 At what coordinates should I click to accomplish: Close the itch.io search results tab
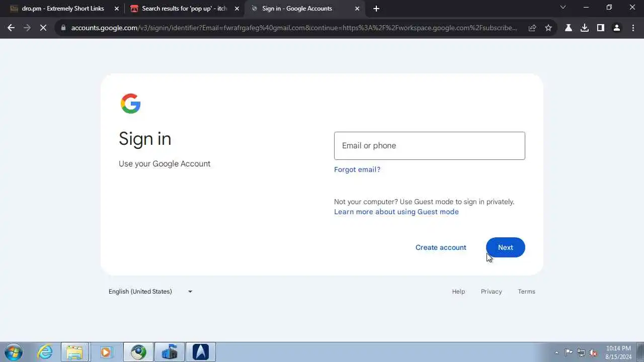click(237, 9)
